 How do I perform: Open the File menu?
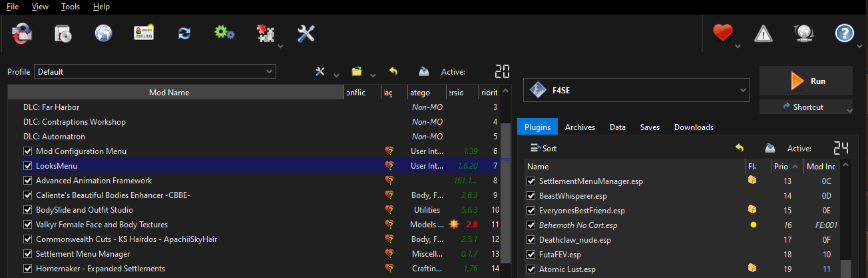[13, 7]
